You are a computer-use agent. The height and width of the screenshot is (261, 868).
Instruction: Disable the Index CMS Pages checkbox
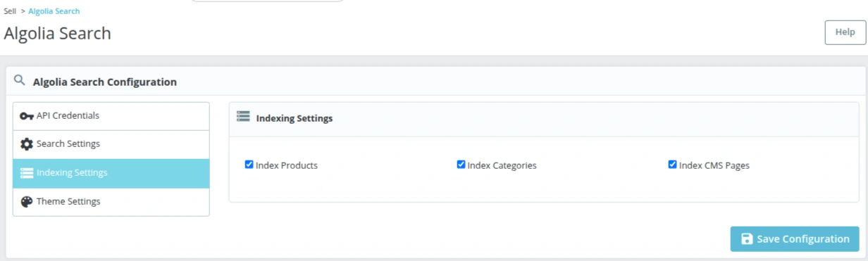672,165
